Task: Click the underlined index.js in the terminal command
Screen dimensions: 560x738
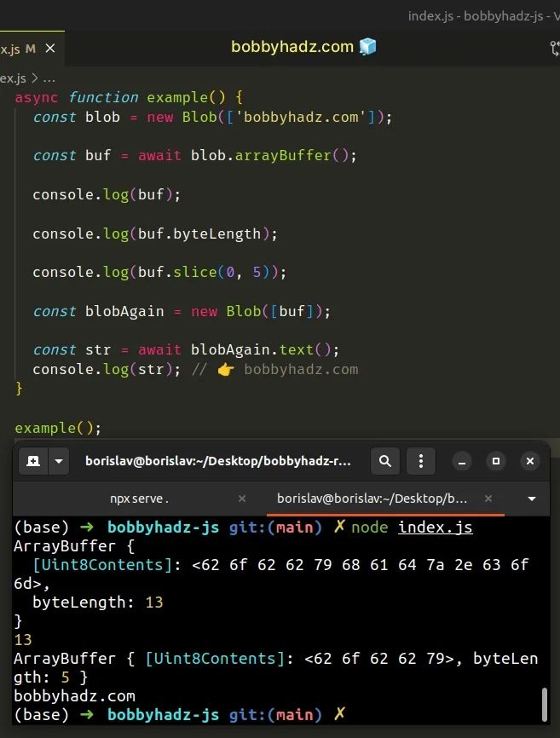Action: tap(436, 528)
